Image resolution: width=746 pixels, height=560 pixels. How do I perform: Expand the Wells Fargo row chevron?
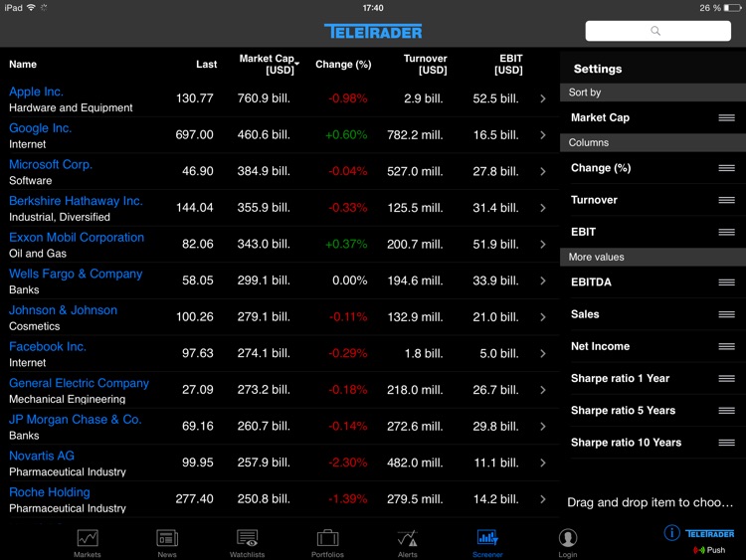point(543,280)
